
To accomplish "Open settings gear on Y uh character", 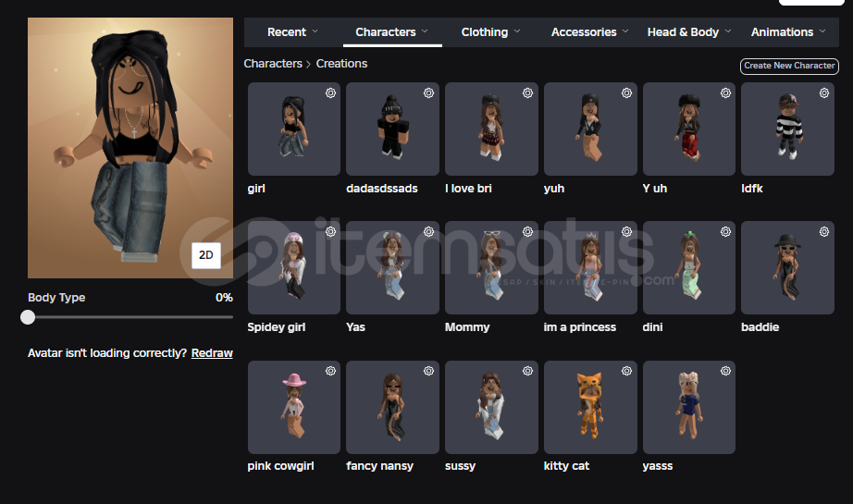I will (x=725, y=93).
